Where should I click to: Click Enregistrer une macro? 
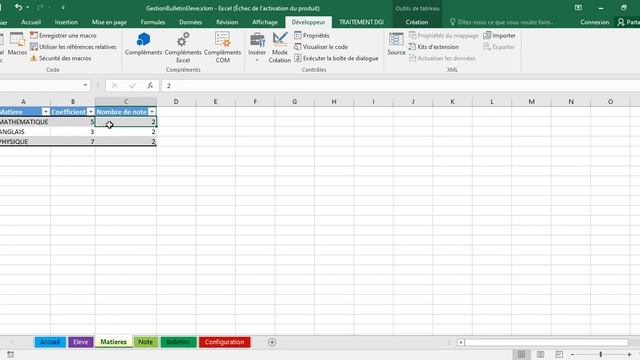point(63,36)
